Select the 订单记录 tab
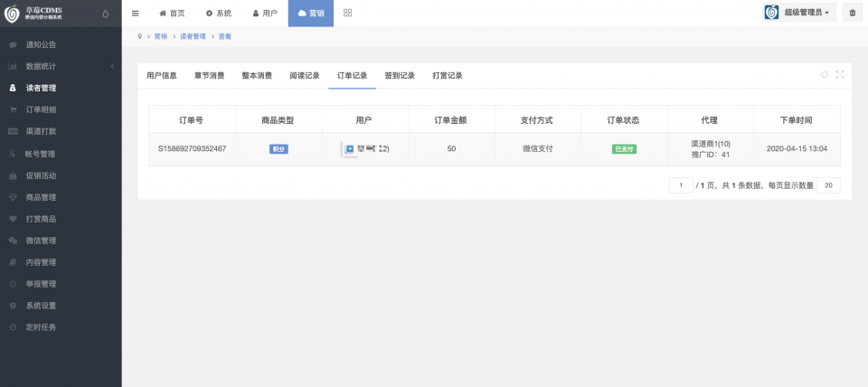 [x=352, y=76]
